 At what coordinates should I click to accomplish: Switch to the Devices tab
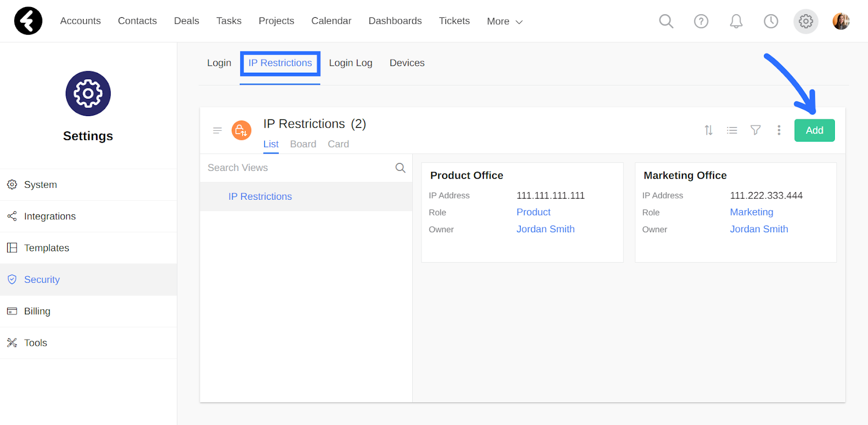click(x=407, y=63)
